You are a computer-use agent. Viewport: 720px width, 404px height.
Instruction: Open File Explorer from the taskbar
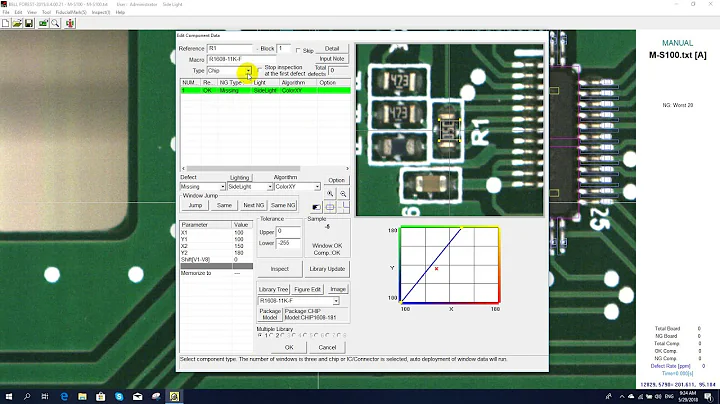pyautogui.click(x=82, y=396)
